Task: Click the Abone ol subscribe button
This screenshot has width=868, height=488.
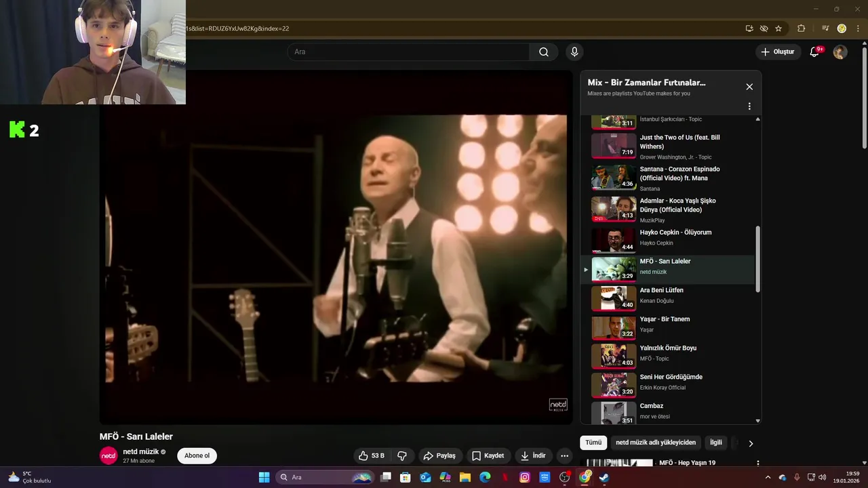Action: (x=197, y=456)
